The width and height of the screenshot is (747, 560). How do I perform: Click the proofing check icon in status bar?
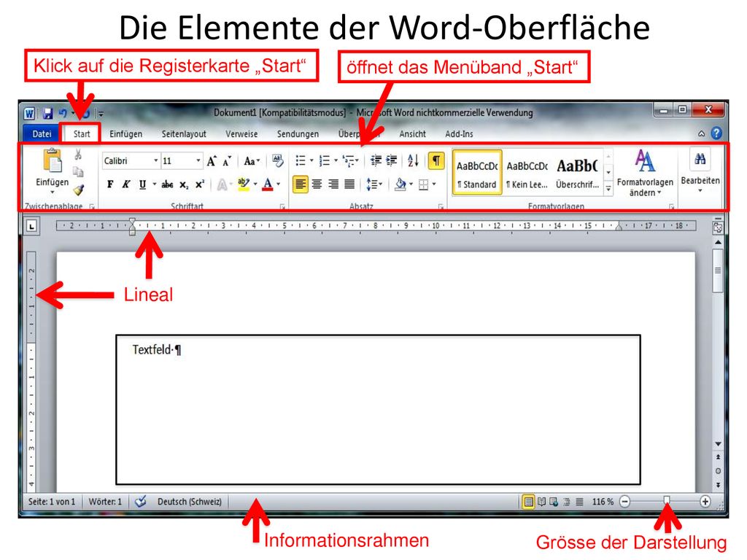click(141, 502)
